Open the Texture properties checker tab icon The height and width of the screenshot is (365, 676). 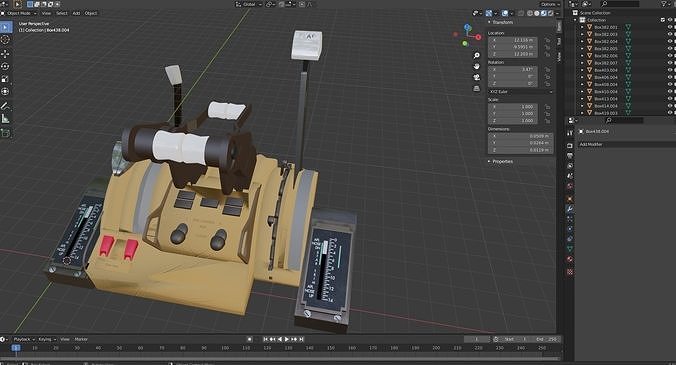pos(570,272)
